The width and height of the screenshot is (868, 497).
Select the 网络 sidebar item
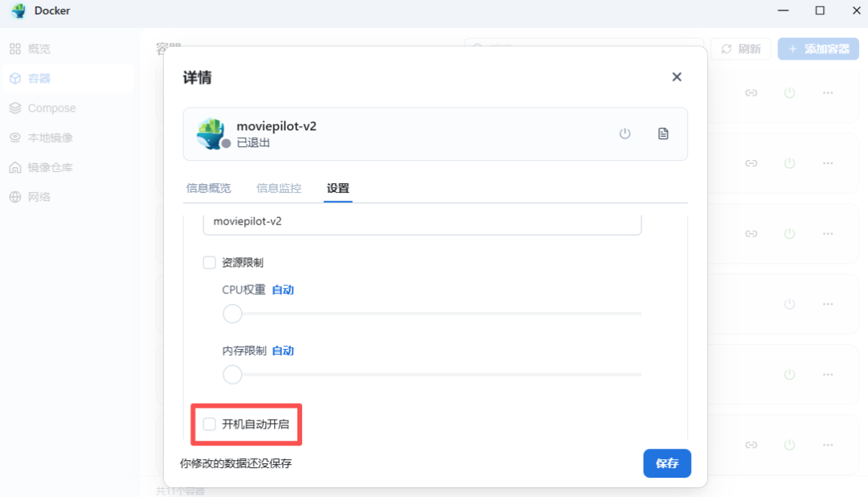(39, 196)
